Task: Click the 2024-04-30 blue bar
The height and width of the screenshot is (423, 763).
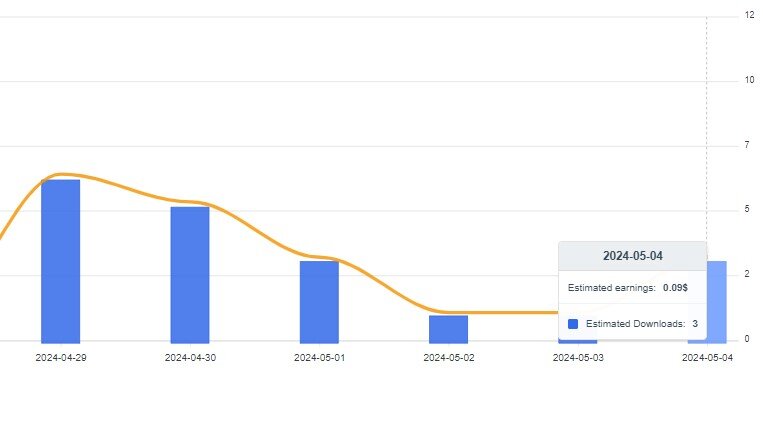Action: point(190,275)
